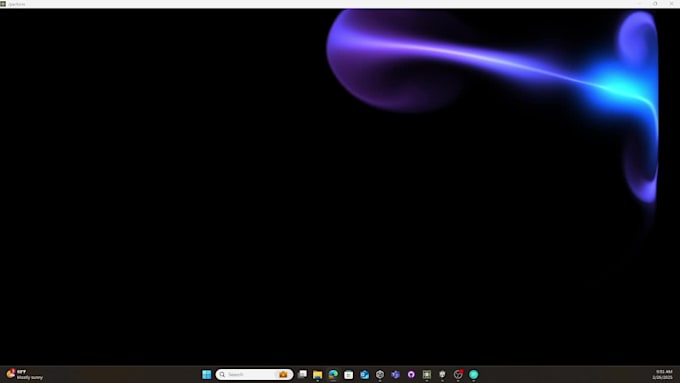Open File Explorer from the taskbar

pyautogui.click(x=317, y=374)
